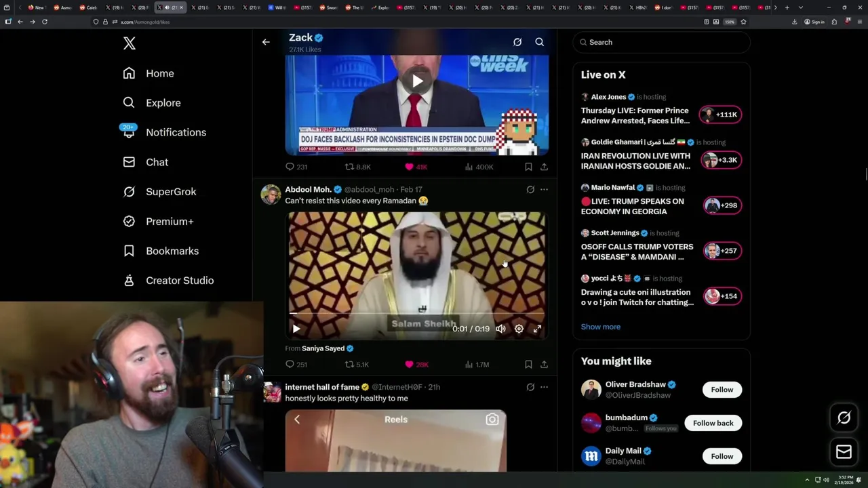Open Abdool Moh. profile avatar
The width and height of the screenshot is (868, 488).
pos(271,195)
